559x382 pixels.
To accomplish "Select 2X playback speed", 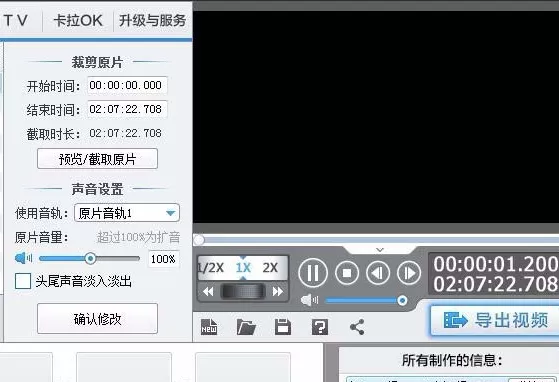I will [270, 268].
